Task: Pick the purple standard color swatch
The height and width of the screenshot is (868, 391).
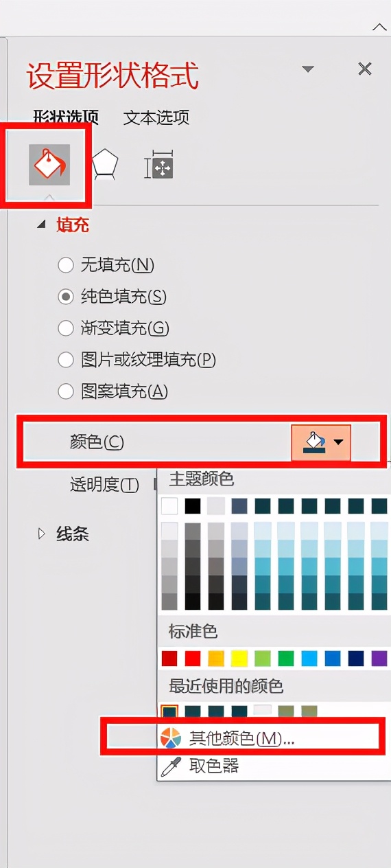Action: point(379,659)
